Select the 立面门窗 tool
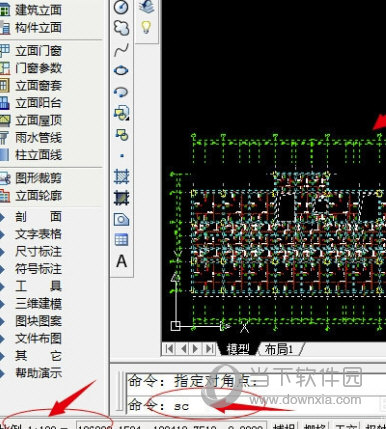 point(32,51)
